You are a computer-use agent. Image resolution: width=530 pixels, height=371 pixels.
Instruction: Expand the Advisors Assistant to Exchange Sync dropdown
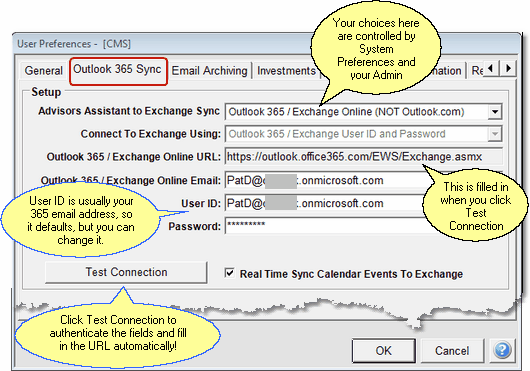[x=495, y=112]
